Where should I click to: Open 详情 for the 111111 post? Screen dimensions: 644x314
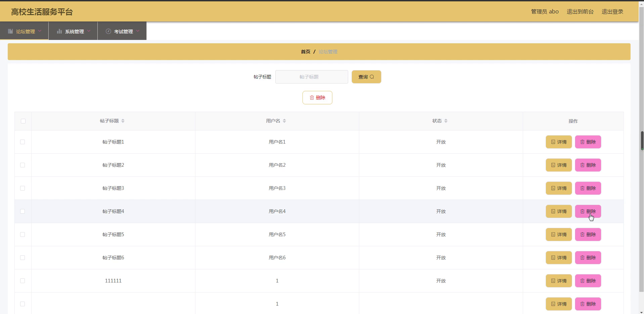pos(559,281)
